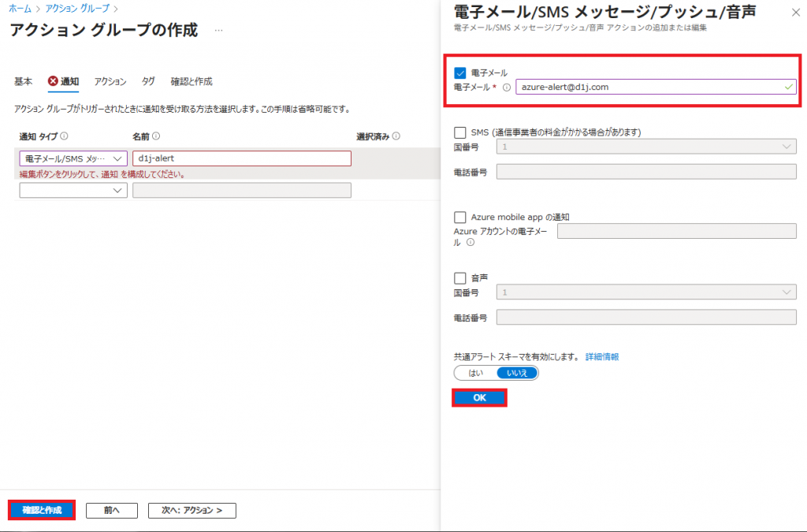Click the d1j-alert name input field
Image resolution: width=807 pixels, height=532 pixels.
[241, 158]
